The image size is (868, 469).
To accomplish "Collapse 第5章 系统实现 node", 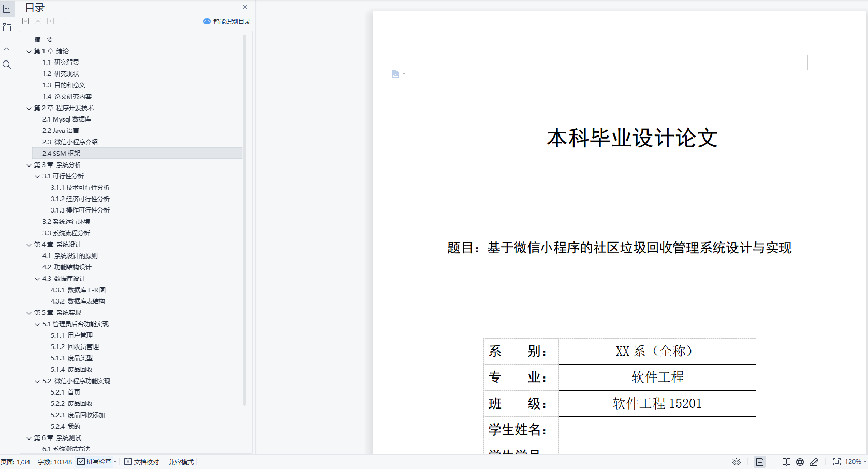I will pos(29,313).
